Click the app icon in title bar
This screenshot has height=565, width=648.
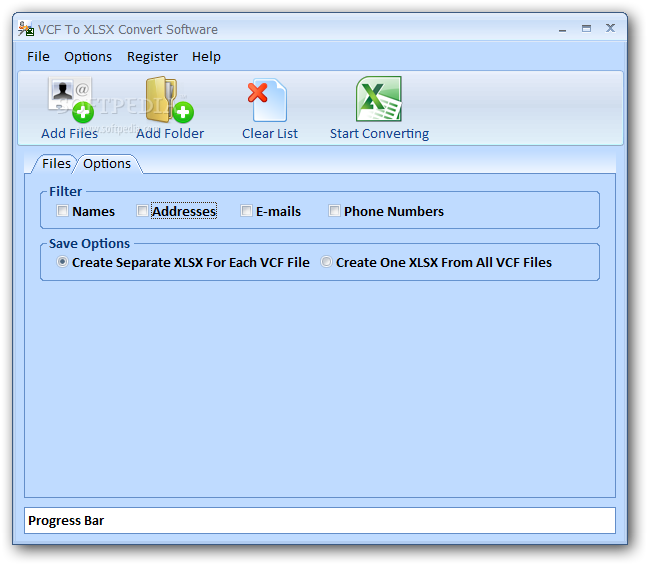[x=26, y=29]
